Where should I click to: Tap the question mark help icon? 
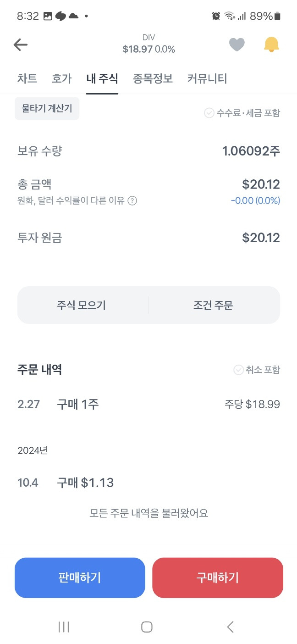point(132,200)
